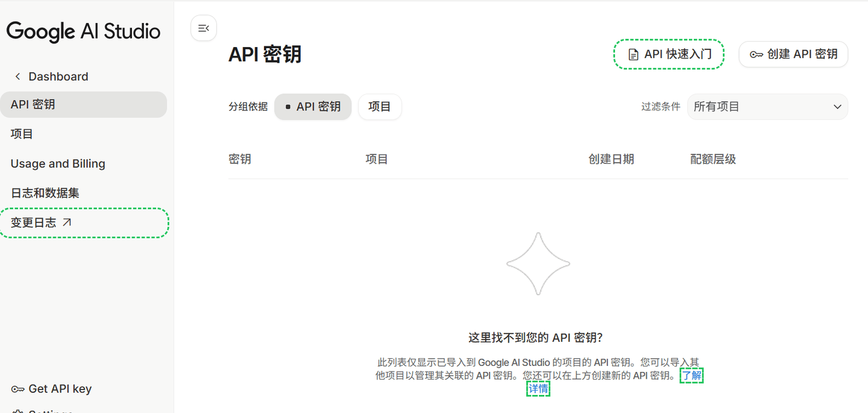This screenshot has width=868, height=413.
Task: Click the Google AI Studio logo
Action: click(83, 31)
